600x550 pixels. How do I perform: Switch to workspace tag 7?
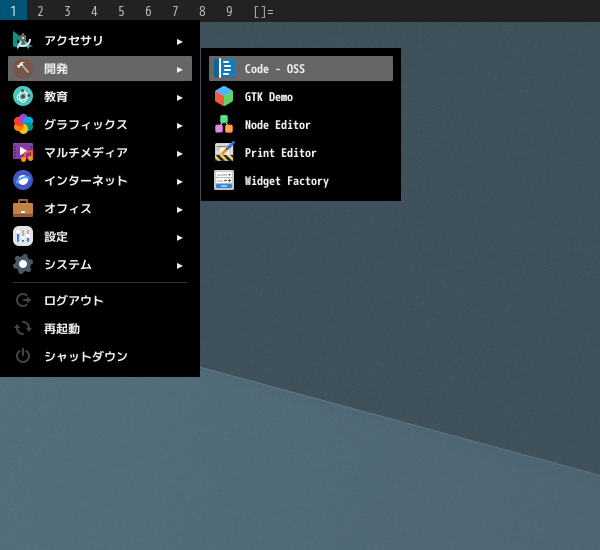point(175,11)
